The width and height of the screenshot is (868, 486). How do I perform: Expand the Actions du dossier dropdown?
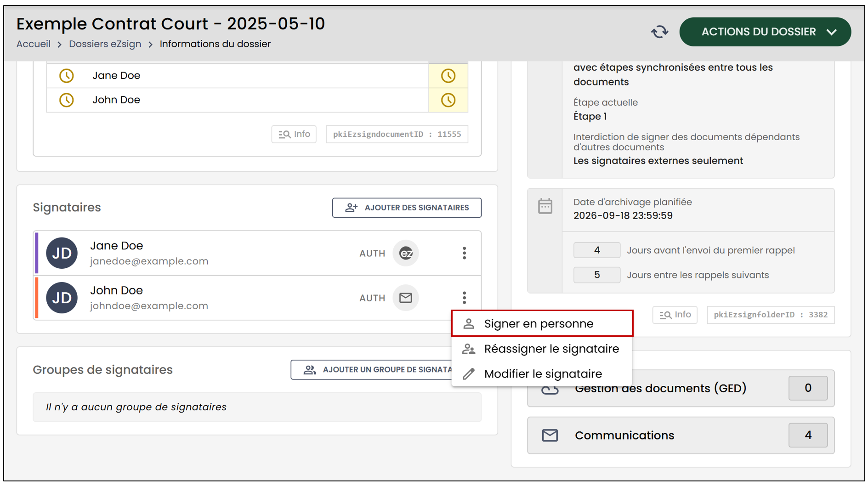[765, 32]
